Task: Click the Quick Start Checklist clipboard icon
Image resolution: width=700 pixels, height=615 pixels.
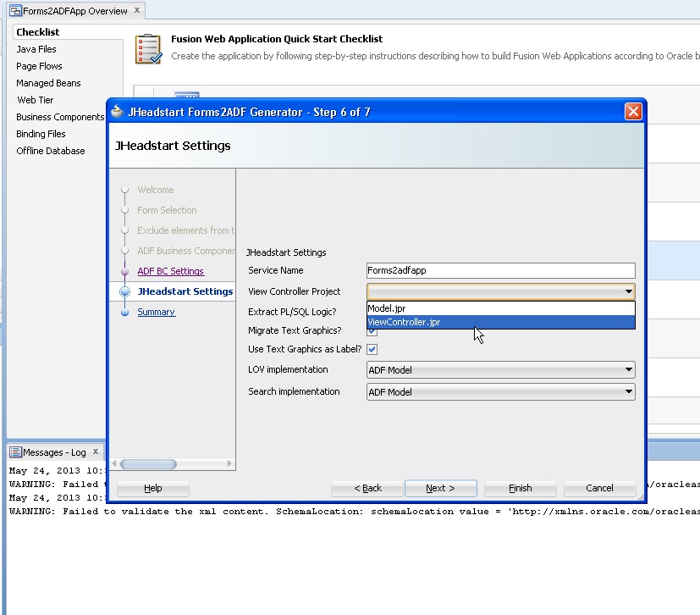Action: tap(149, 49)
